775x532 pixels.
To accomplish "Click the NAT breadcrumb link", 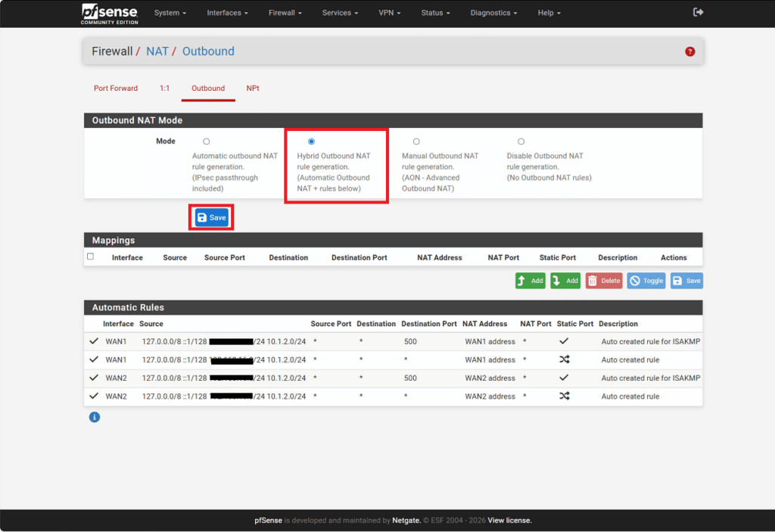I will tap(157, 51).
